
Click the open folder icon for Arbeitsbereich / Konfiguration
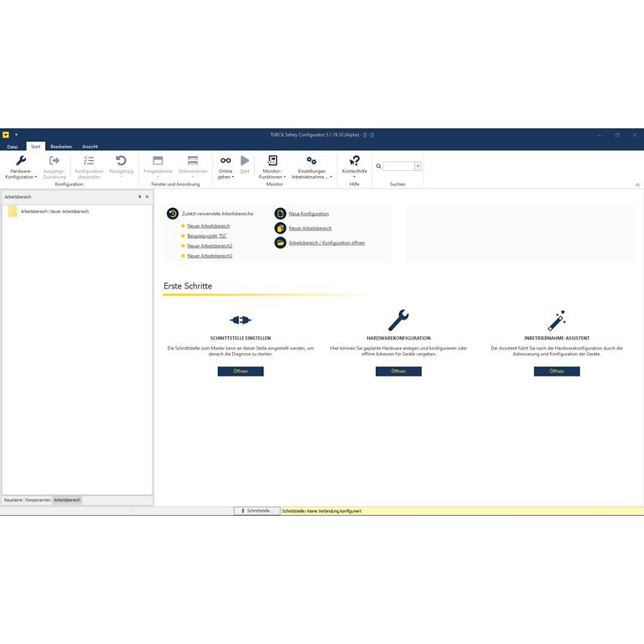[281, 242]
